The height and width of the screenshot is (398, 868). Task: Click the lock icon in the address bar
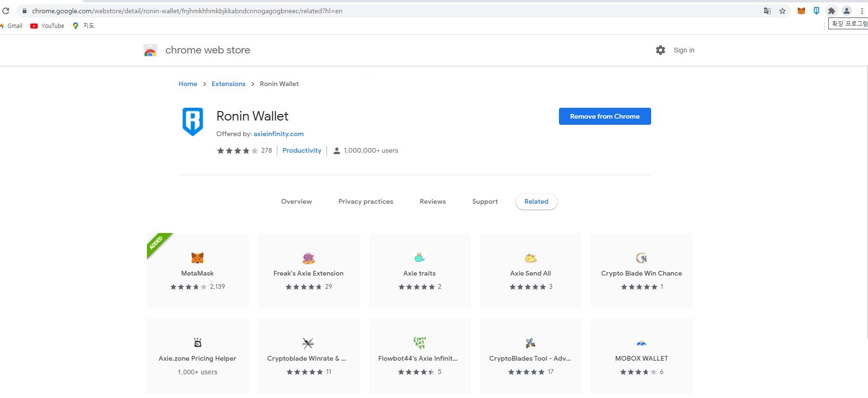coord(25,11)
